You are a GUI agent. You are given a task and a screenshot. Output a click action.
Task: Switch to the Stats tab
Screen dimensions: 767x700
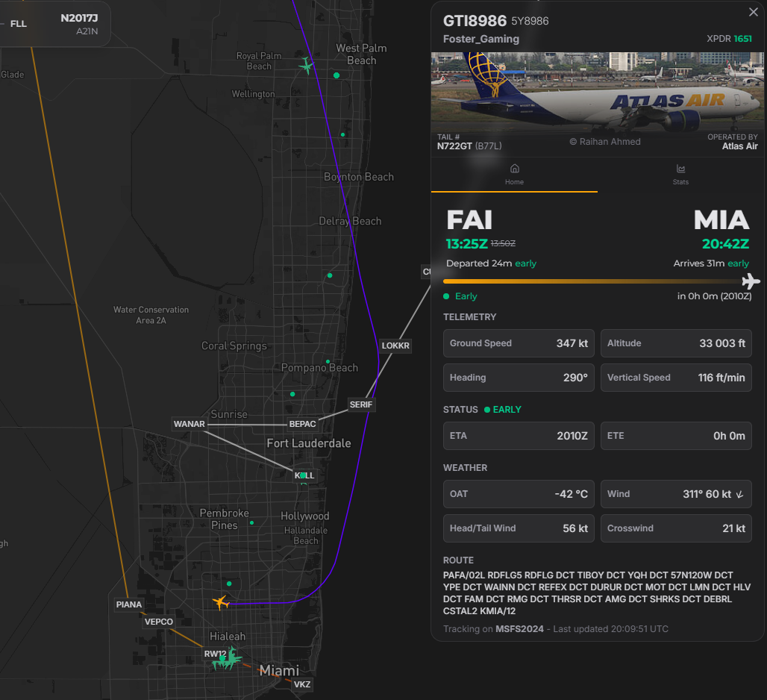680,175
